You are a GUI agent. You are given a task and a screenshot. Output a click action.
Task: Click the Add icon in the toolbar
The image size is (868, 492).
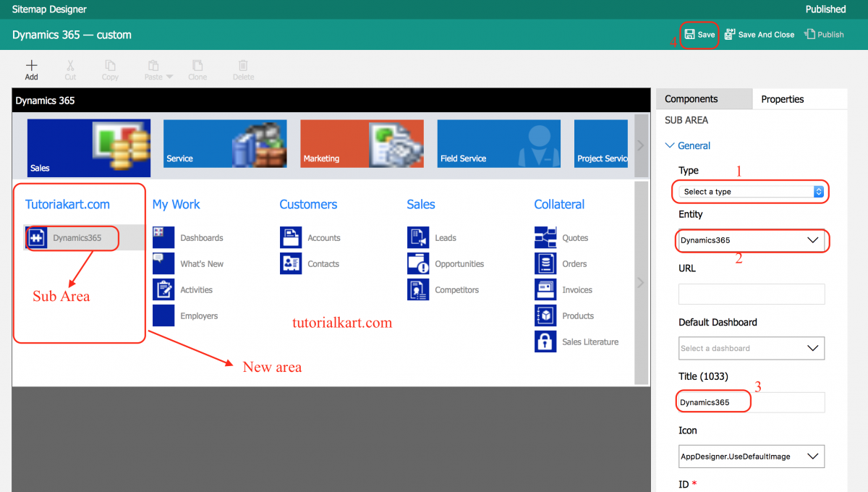31,69
